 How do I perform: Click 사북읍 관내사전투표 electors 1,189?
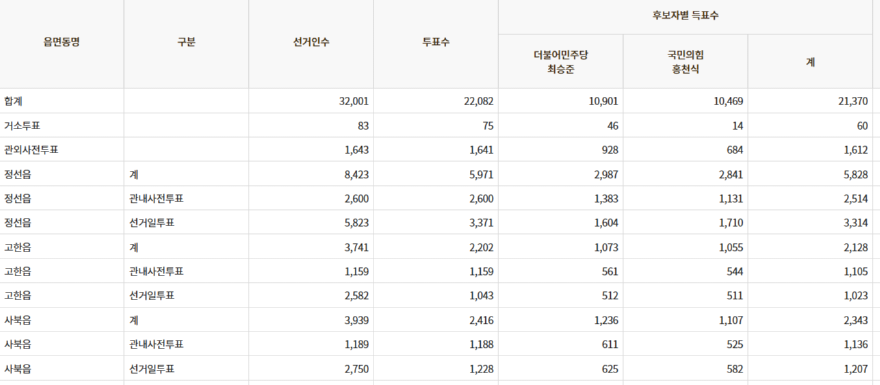pyautogui.click(x=356, y=345)
